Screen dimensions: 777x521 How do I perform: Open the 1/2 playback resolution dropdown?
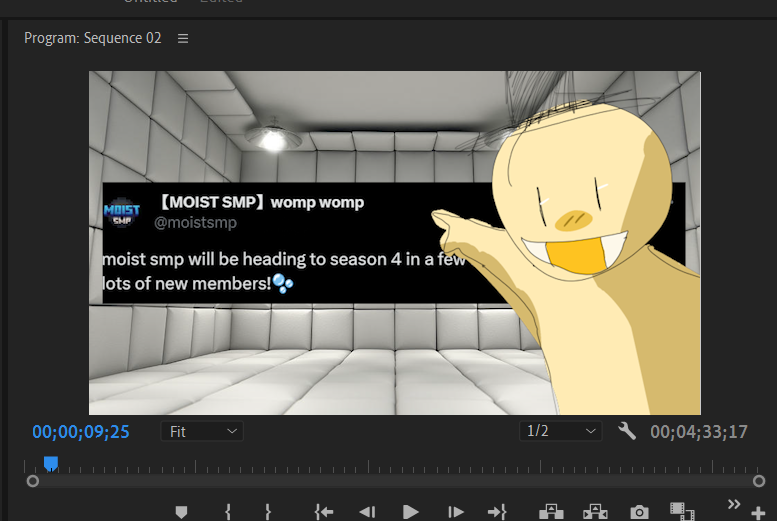tap(561, 431)
